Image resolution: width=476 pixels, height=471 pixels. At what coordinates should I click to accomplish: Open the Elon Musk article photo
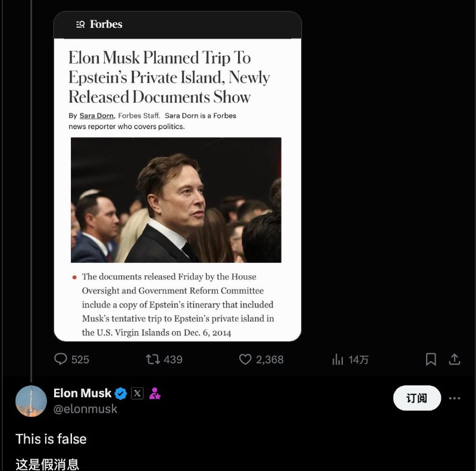[x=176, y=200]
